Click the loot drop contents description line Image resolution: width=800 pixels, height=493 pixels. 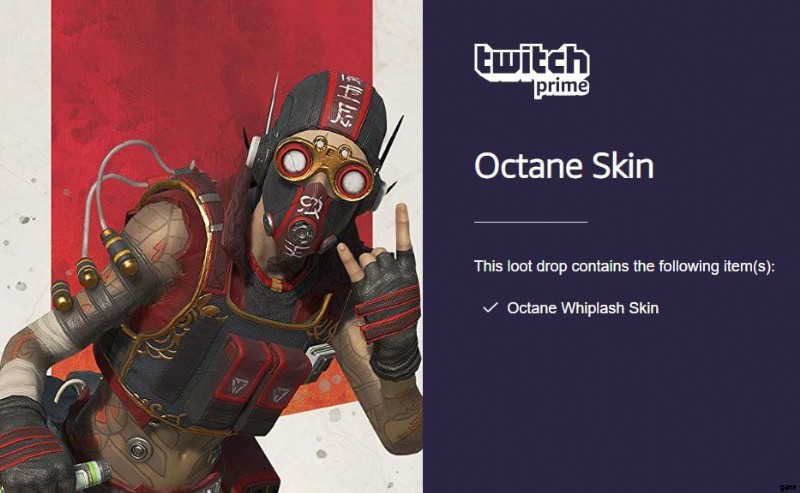click(624, 266)
